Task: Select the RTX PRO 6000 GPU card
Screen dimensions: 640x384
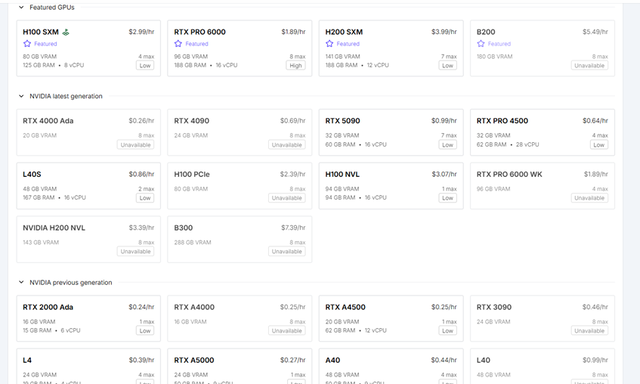Action: pyautogui.click(x=240, y=48)
